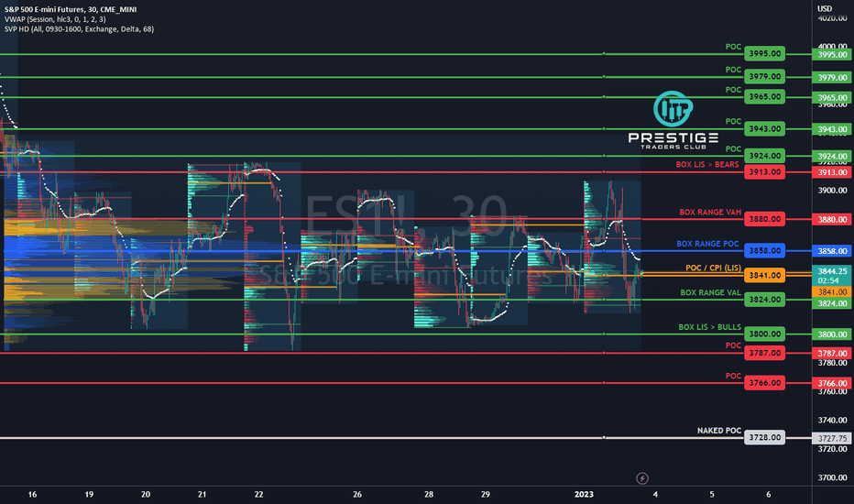
Task: Select the BOX LIS > BEARS label
Action: click(707, 164)
